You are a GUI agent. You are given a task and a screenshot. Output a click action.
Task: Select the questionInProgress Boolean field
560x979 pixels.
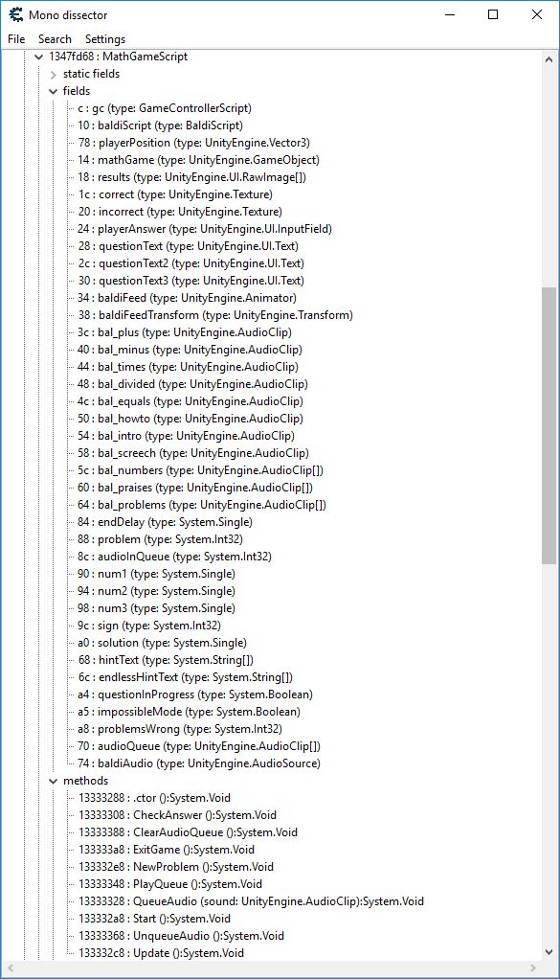tap(195, 694)
